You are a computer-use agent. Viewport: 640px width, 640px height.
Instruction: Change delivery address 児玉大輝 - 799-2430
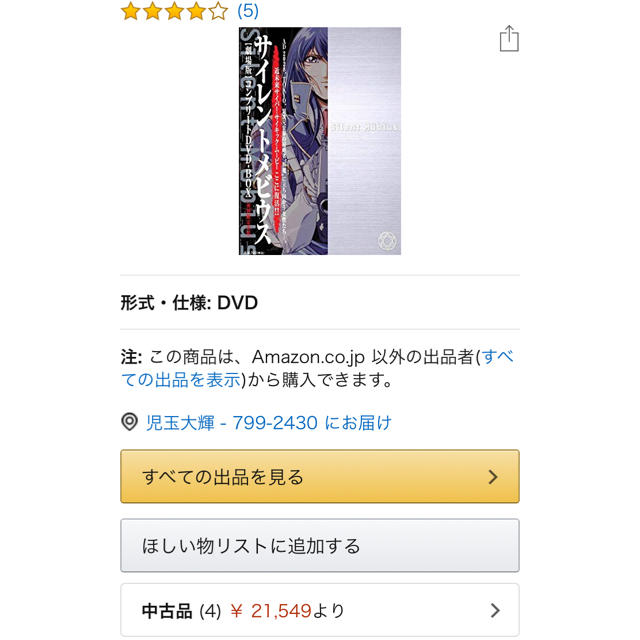pyautogui.click(x=269, y=422)
